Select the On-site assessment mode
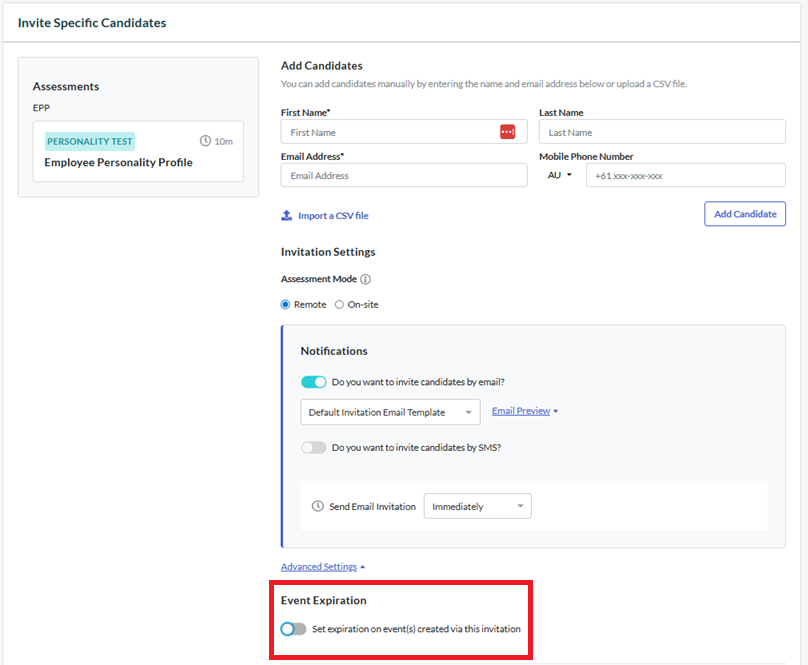 click(x=339, y=305)
